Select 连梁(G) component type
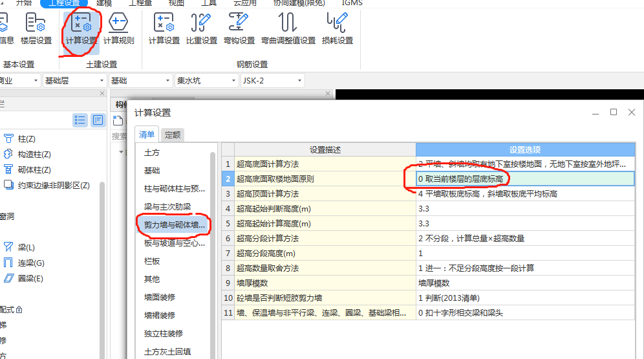This screenshot has width=644, height=359. tap(24, 263)
